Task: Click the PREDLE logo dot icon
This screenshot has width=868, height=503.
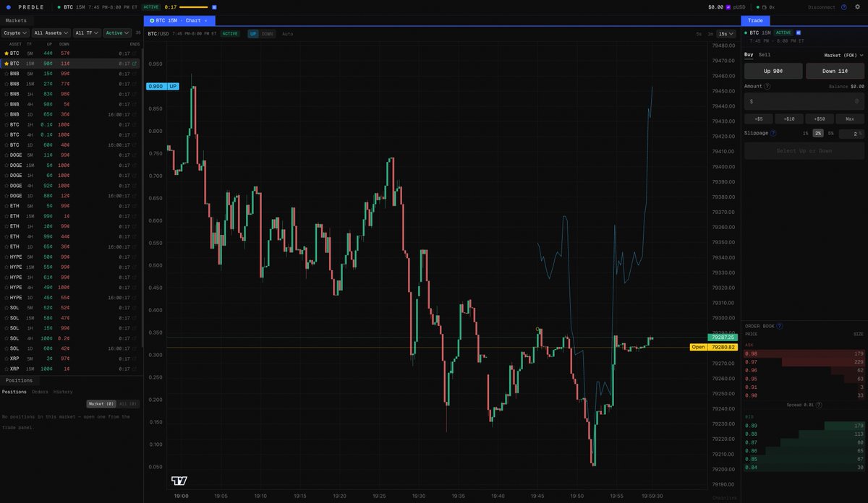Action: (x=8, y=7)
